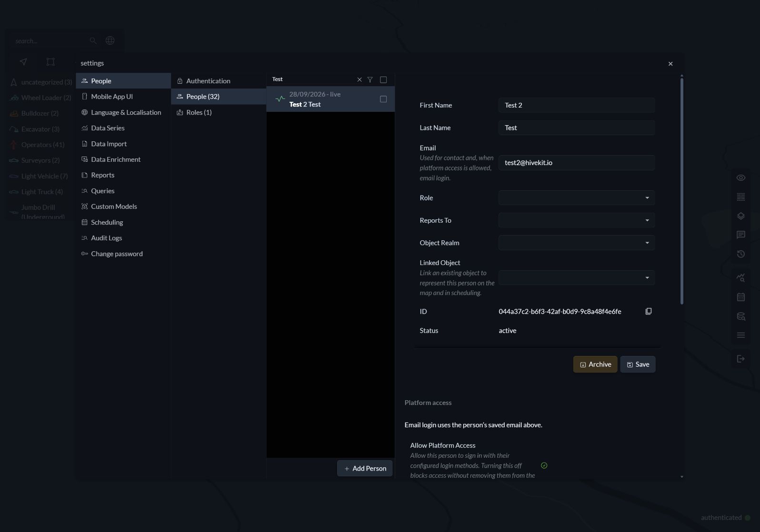This screenshot has width=760, height=532.
Task: Open the table grid icon in right sidebar
Action: pyautogui.click(x=741, y=197)
